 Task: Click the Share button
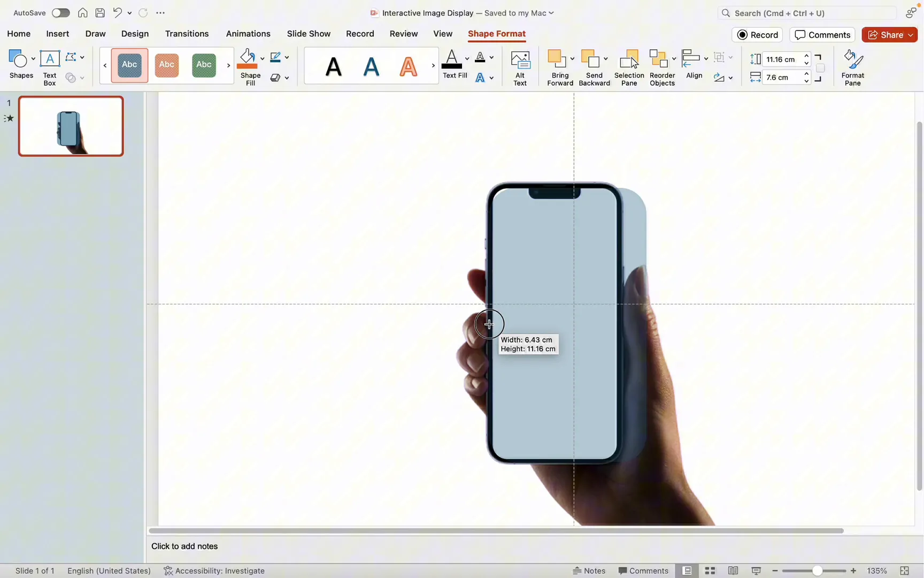[890, 35]
